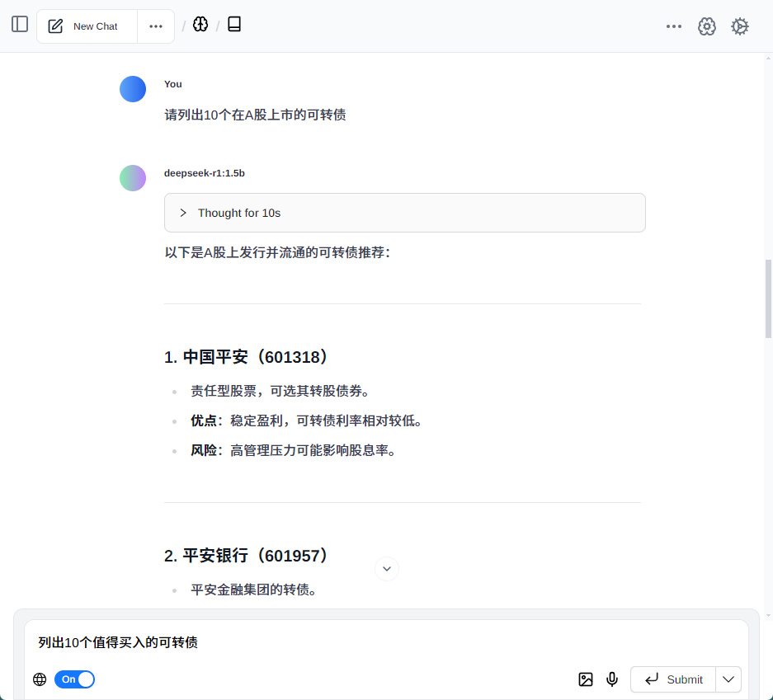
Task: Click the model name deepseek-r1:1.5b
Action: click(205, 173)
